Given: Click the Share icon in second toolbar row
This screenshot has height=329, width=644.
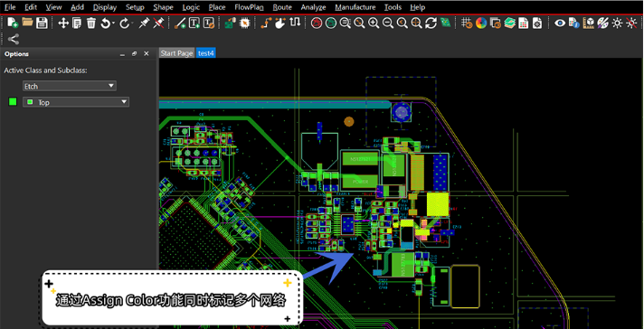Looking at the screenshot, I should tap(14, 40).
